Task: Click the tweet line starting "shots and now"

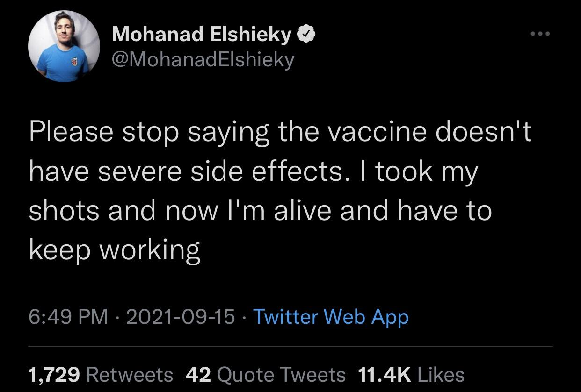Action: 260,210
